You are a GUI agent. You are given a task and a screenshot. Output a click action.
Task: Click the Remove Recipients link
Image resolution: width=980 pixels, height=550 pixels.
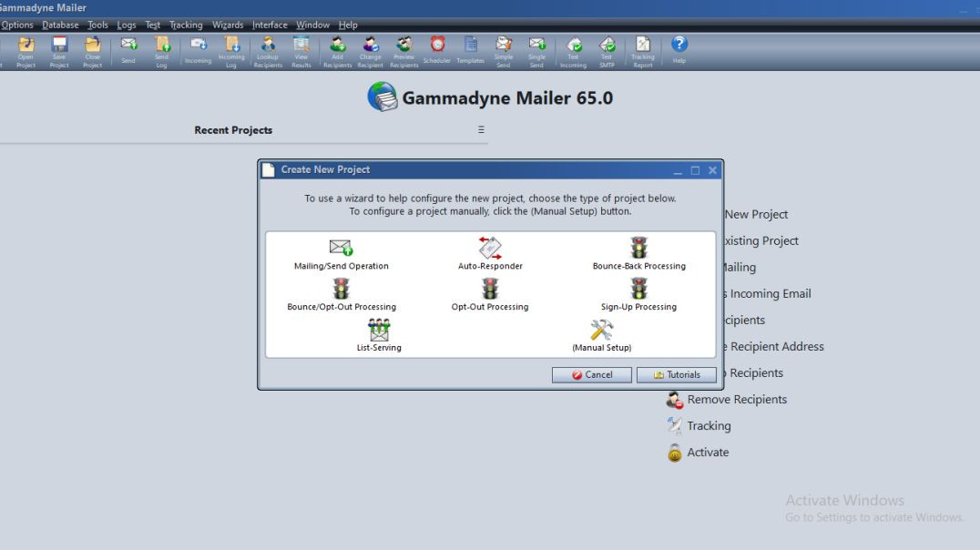(x=737, y=400)
